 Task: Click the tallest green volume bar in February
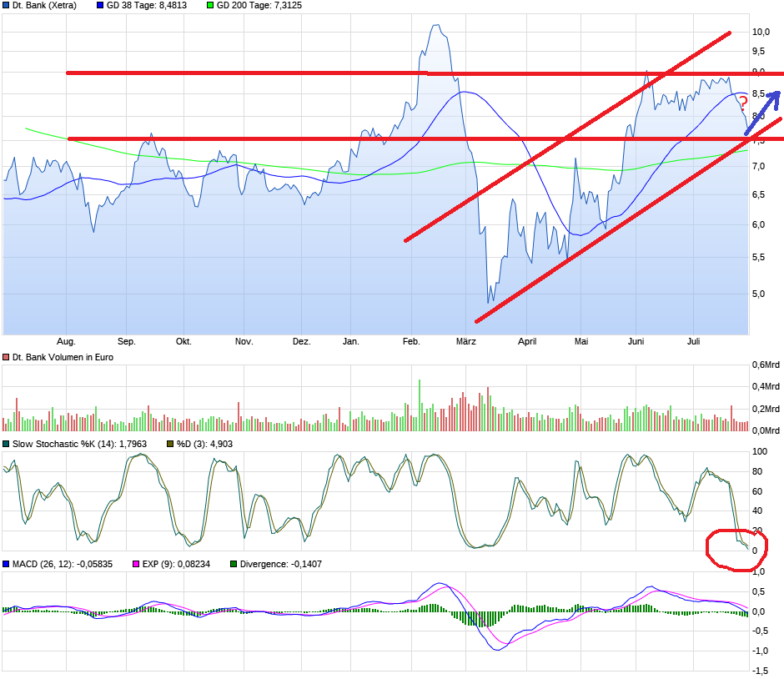[420, 405]
